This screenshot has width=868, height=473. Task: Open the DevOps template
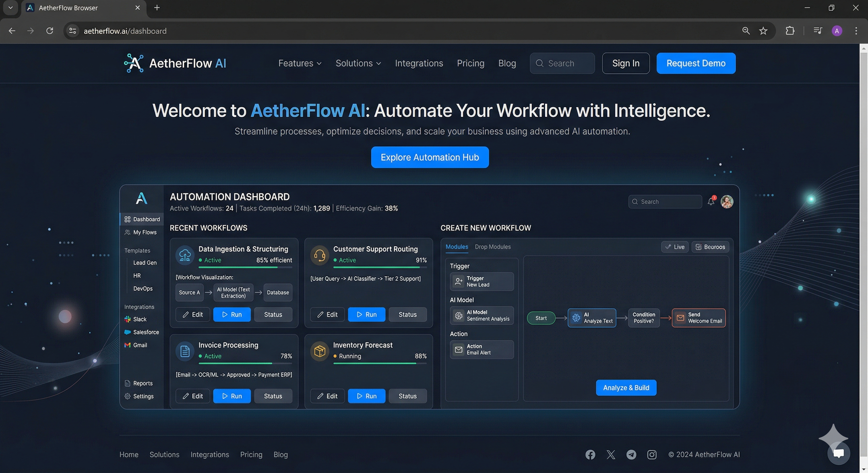[x=142, y=288]
